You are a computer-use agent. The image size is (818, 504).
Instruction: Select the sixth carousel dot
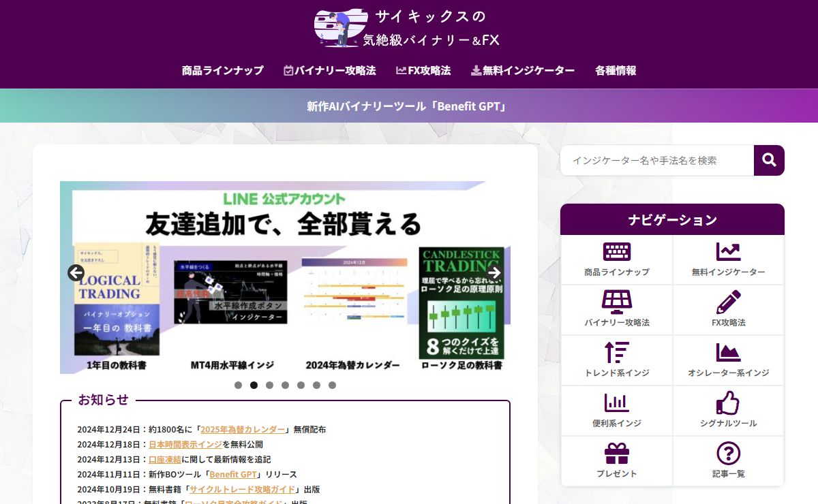316,385
